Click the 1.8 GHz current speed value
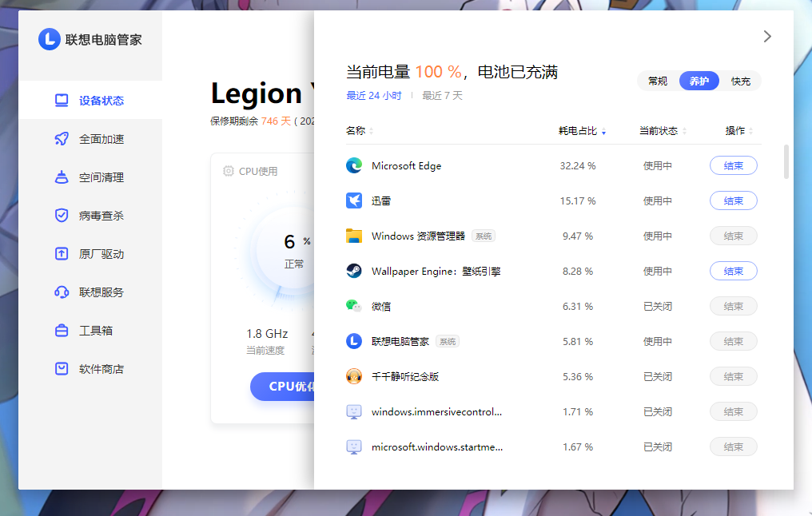This screenshot has width=812, height=516. coord(267,334)
